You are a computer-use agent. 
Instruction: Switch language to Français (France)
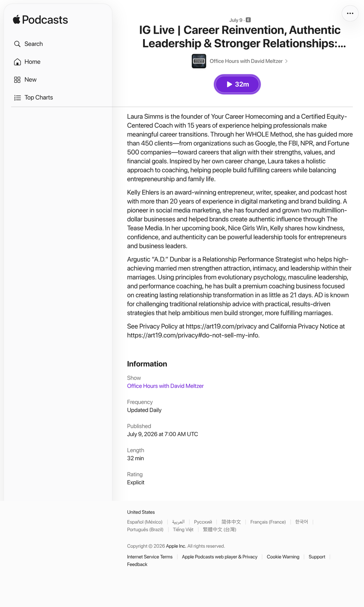(x=268, y=522)
